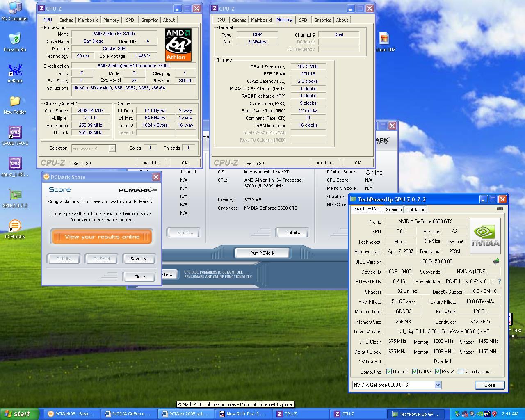Open the Validation tab in GPU-Z
Viewport: 525px width, 420px height.
pyautogui.click(x=416, y=210)
